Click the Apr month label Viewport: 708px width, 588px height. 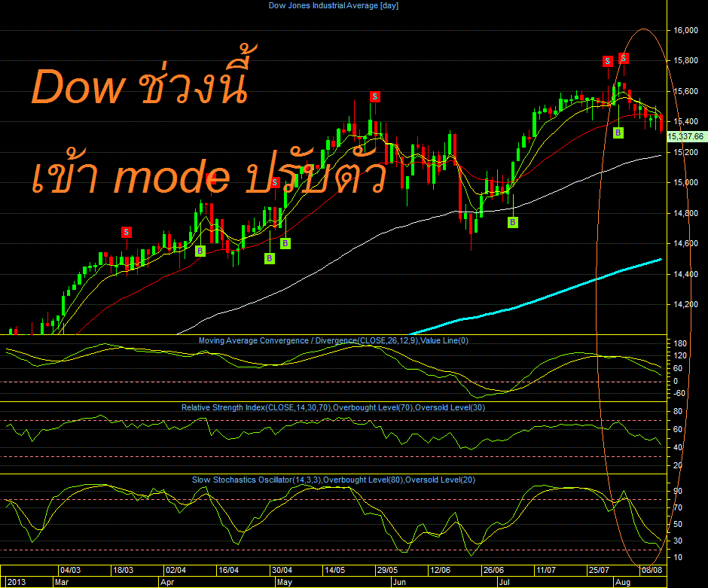tap(167, 582)
